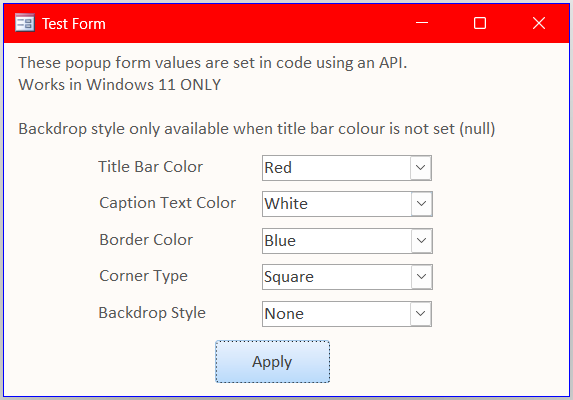573x400 pixels.
Task: Click the "These popup form values" sentence
Action: [213, 63]
